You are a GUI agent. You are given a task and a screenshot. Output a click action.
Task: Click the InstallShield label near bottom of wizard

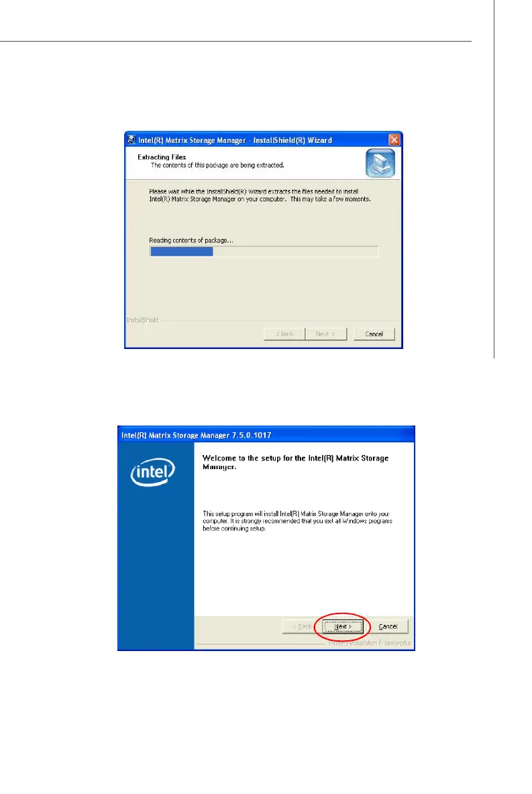click(x=142, y=320)
